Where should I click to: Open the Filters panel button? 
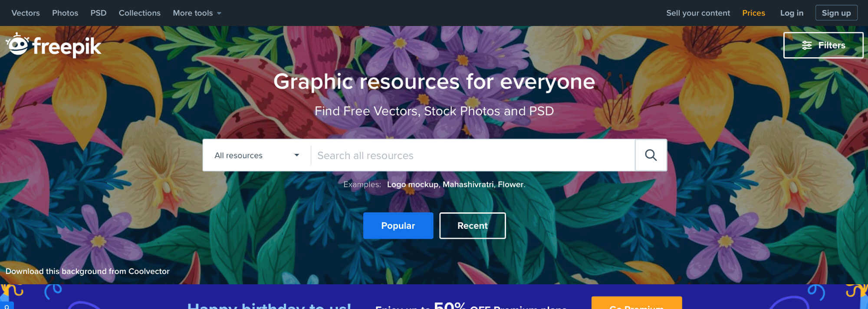[823, 45]
